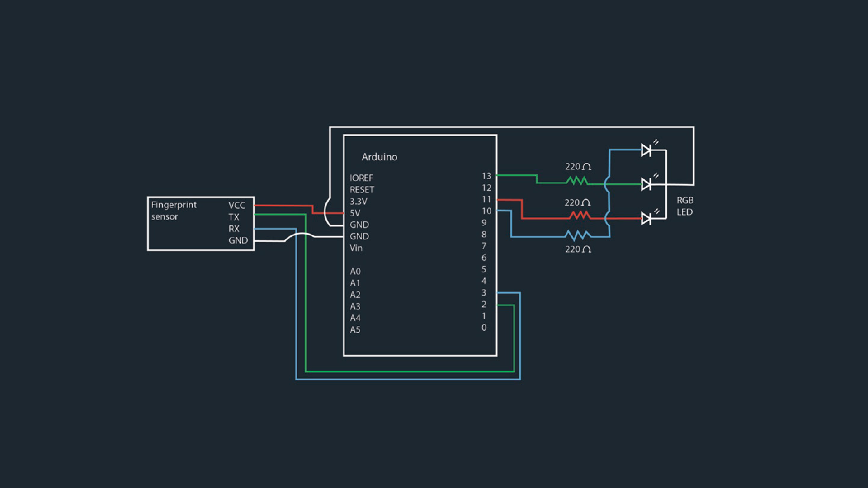The image size is (868, 488).
Task: Click the "IOREF" pin label
Action: click(361, 178)
